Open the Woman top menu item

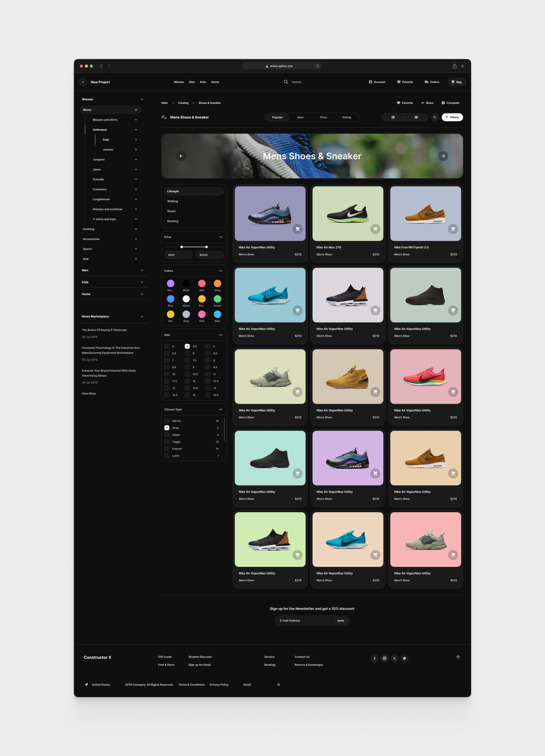[x=179, y=82]
